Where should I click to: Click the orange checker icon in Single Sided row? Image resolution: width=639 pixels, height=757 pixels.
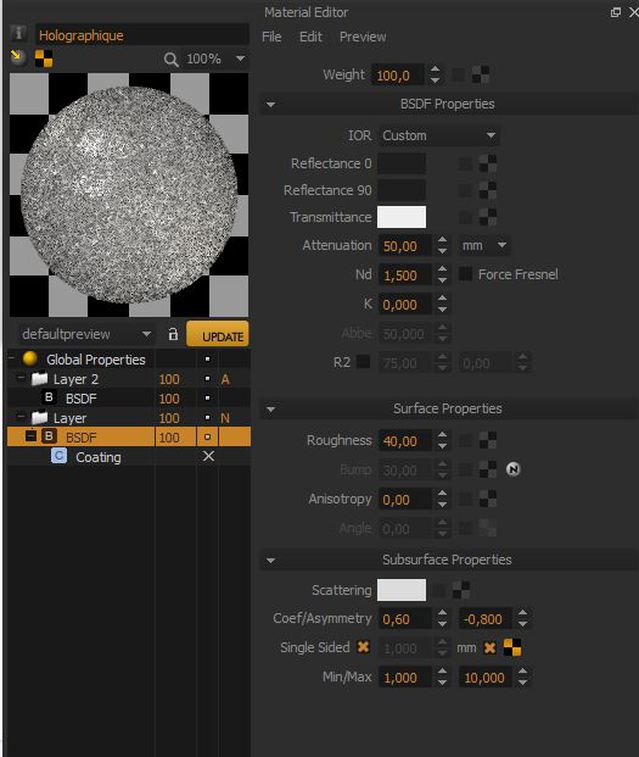(512, 647)
